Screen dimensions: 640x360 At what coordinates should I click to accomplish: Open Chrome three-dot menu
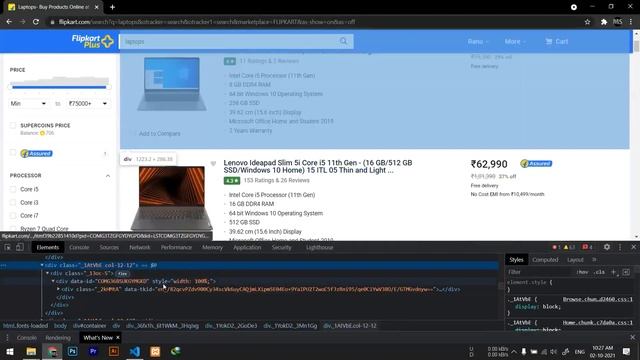tap(631, 22)
